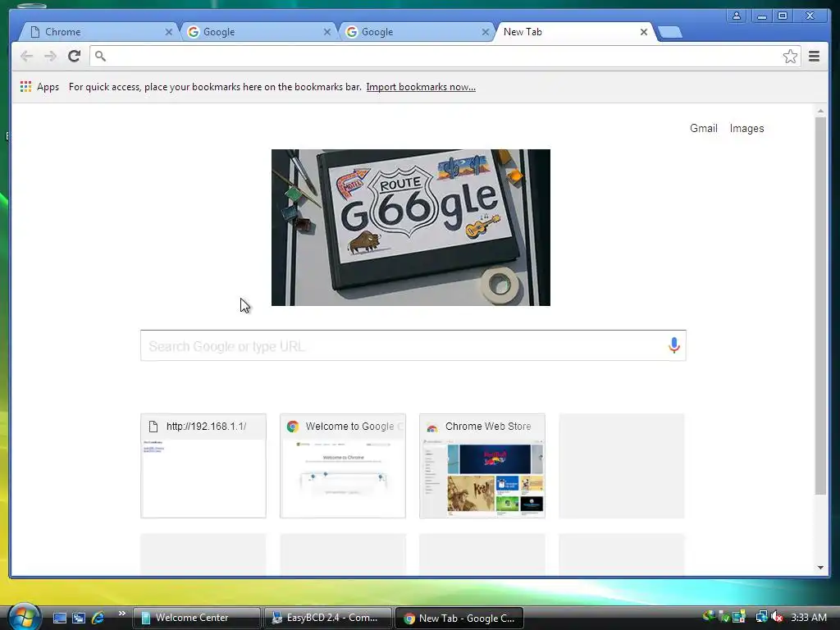Switch to EasyBCD 2.4 taskbar button
The image size is (840, 630).
pyautogui.click(x=327, y=618)
